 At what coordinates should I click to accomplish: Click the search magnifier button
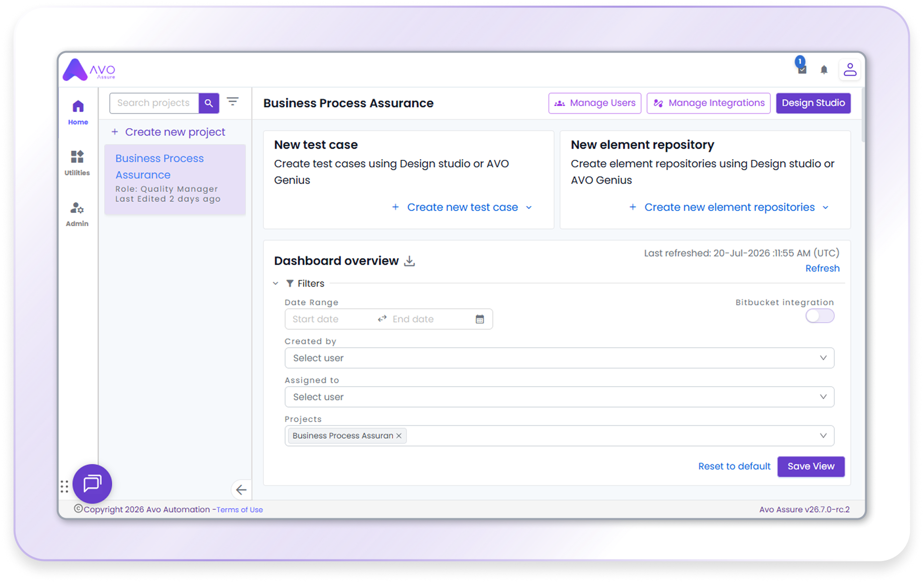tap(209, 103)
